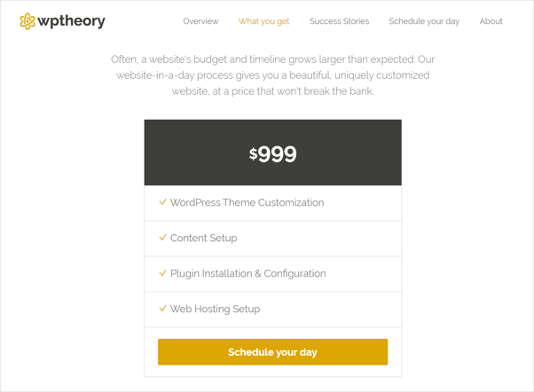
Task: Click checkmark beside Web Hosting Setup
Action: pyautogui.click(x=163, y=309)
